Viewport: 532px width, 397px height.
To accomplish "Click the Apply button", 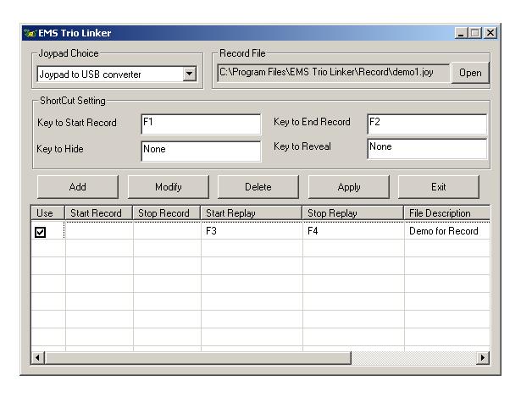I will 349,187.
